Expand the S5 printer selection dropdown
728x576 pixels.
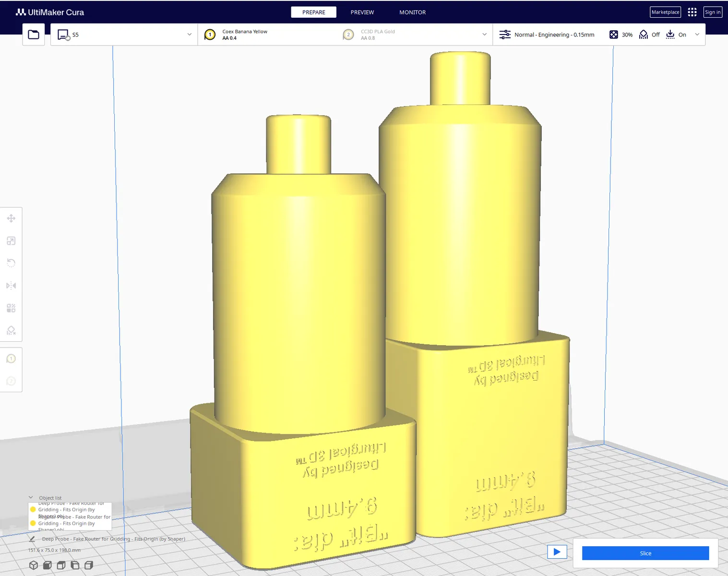click(x=124, y=35)
